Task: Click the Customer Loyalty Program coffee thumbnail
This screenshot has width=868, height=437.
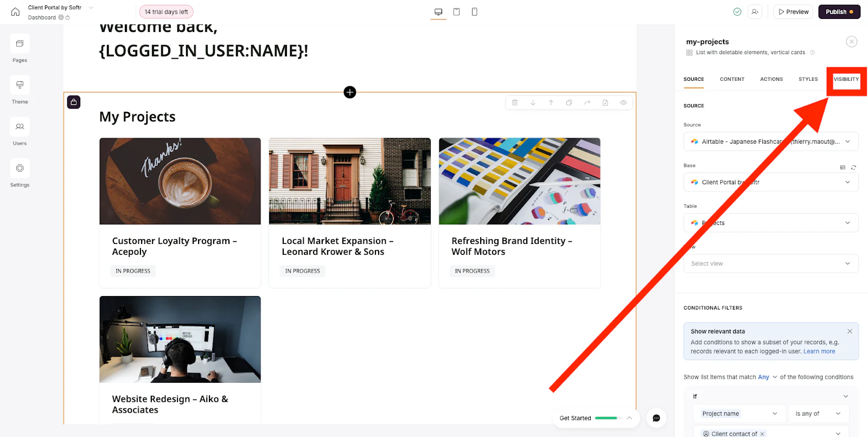Action: coord(180,181)
